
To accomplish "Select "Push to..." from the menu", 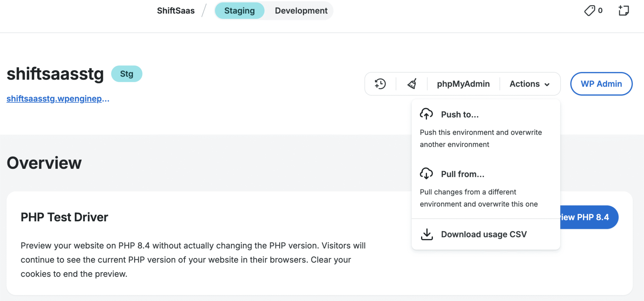I will click(460, 115).
